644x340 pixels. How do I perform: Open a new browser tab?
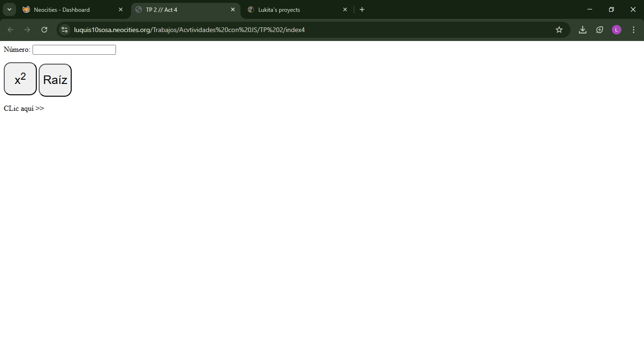[362, 9]
